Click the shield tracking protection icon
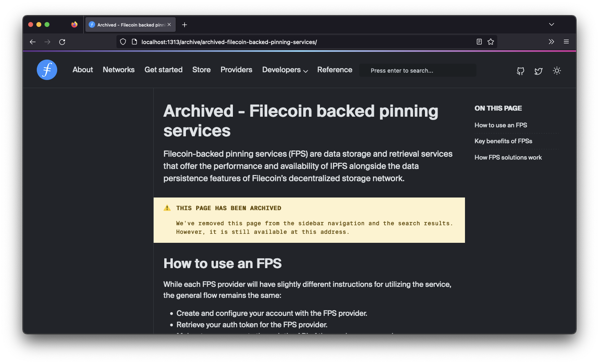 click(123, 42)
